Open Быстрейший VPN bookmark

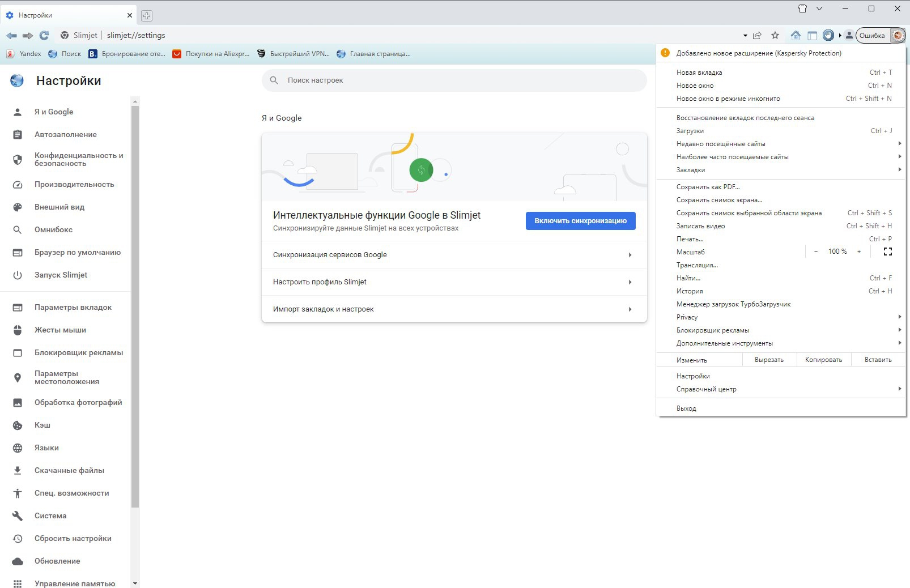[293, 54]
